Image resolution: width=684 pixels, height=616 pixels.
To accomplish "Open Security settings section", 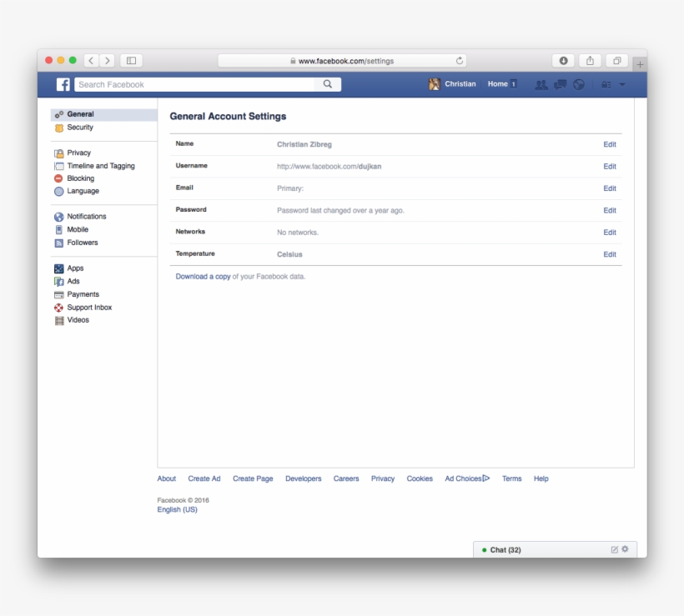I will [80, 128].
